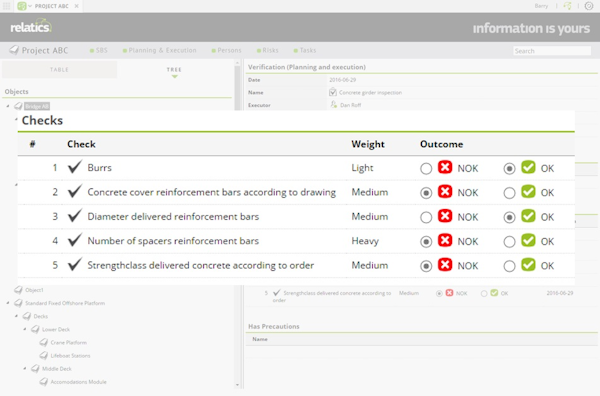Click the green workspace icon in tab bar
The height and width of the screenshot is (396, 600).
coord(22,6)
